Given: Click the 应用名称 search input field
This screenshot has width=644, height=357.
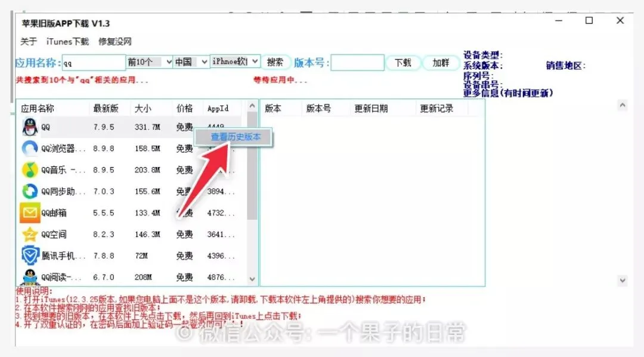Looking at the screenshot, I should point(94,63).
